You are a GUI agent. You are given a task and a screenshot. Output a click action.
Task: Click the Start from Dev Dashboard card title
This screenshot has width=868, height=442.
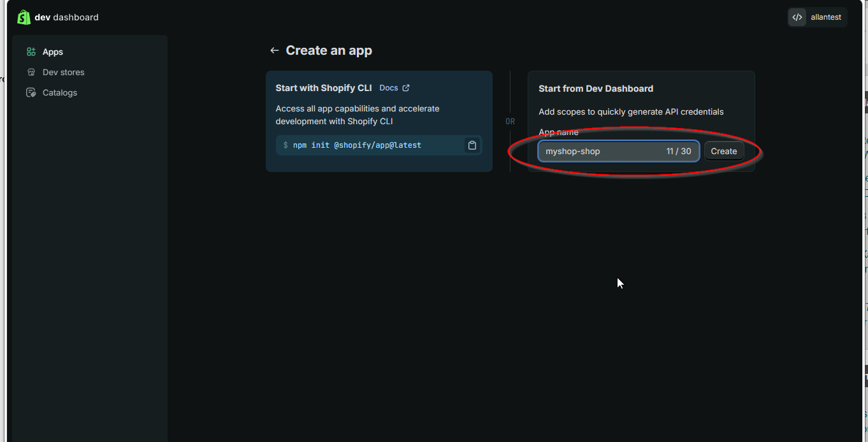click(x=596, y=89)
